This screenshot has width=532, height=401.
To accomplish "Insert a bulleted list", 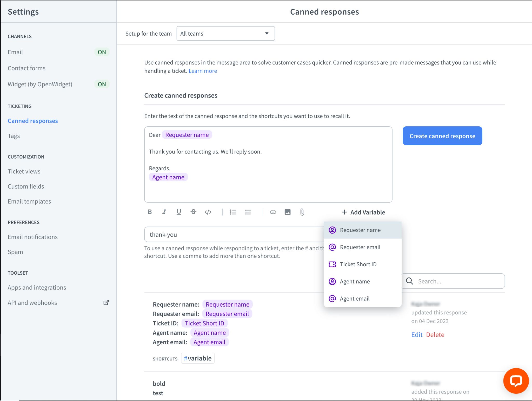I will 248,212.
